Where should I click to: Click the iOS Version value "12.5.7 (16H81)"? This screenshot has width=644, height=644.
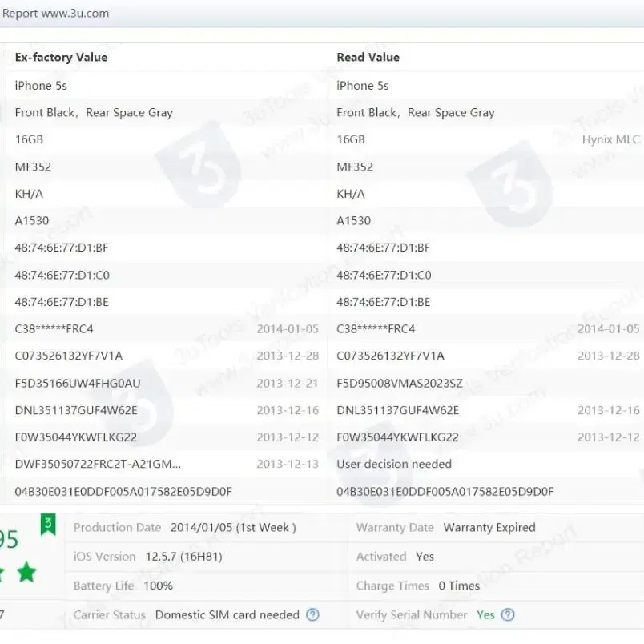coord(183,557)
